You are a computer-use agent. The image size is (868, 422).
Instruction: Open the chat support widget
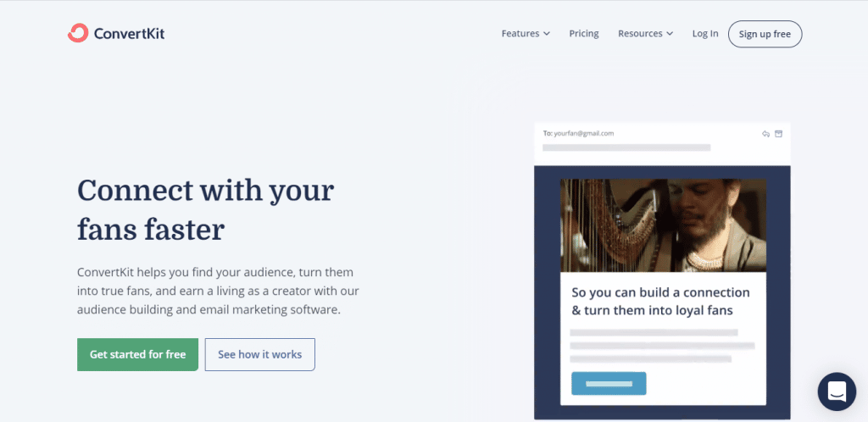(837, 391)
